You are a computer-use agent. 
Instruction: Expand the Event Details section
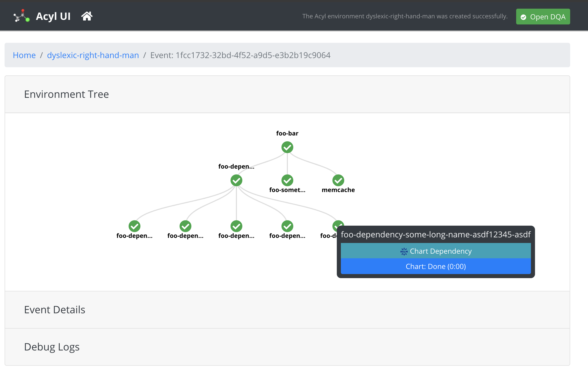point(55,310)
